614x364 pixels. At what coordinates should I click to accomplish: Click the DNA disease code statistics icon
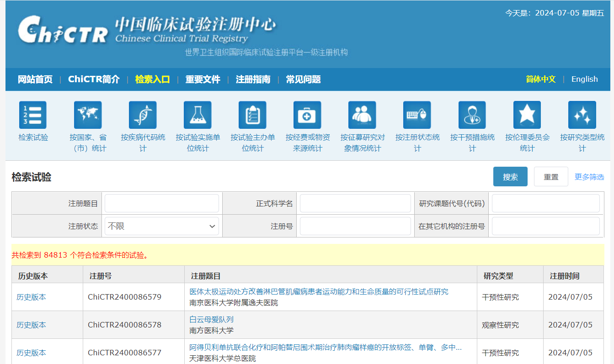[143, 115]
